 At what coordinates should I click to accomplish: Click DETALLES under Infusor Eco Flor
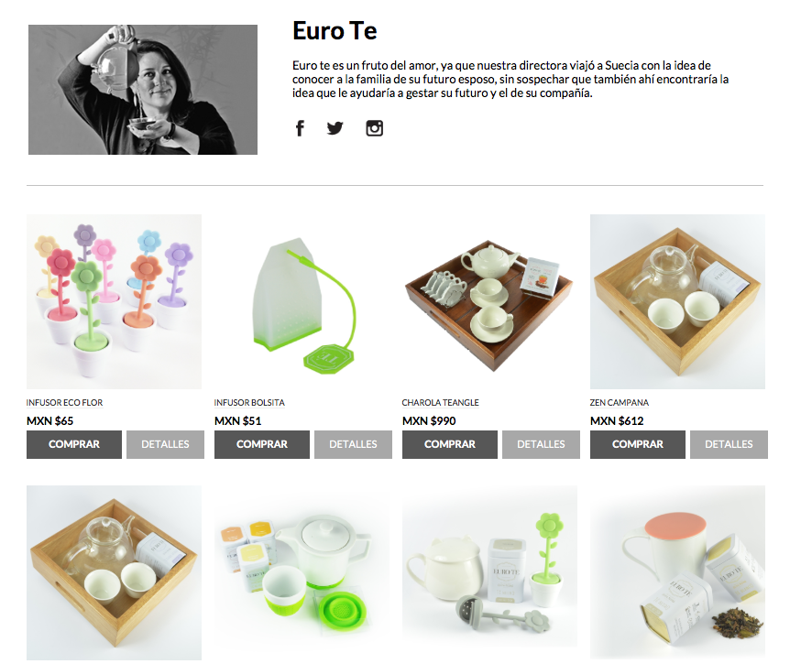[x=165, y=444]
